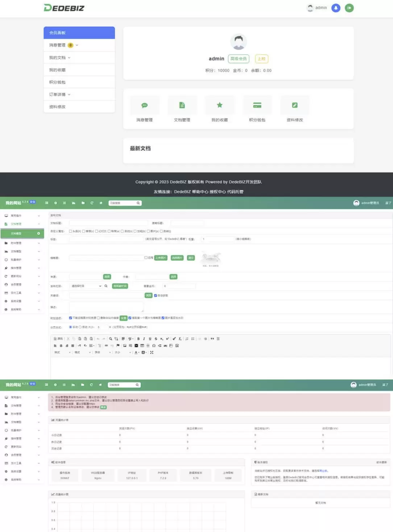The image size is (393, 532).
Task: Expand 附件管理 in publish-document screen sidebar
Action: coord(22,243)
